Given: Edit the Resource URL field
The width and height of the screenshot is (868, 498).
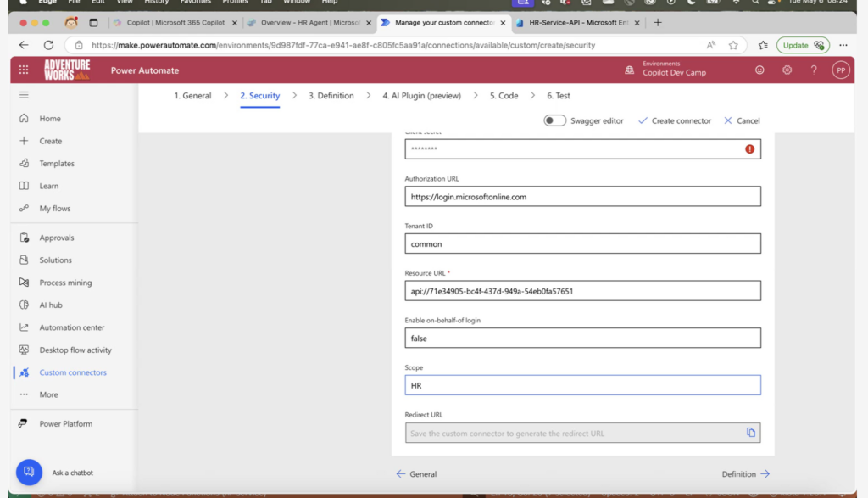Looking at the screenshot, I should pos(582,291).
